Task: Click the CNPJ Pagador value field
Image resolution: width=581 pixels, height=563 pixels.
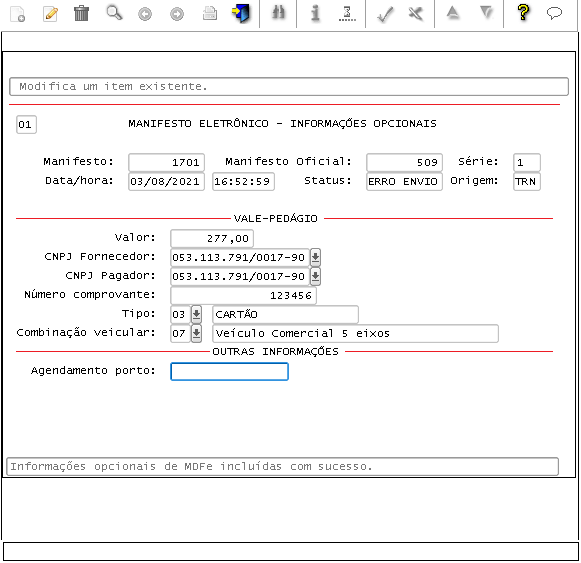Action: click(x=240, y=276)
